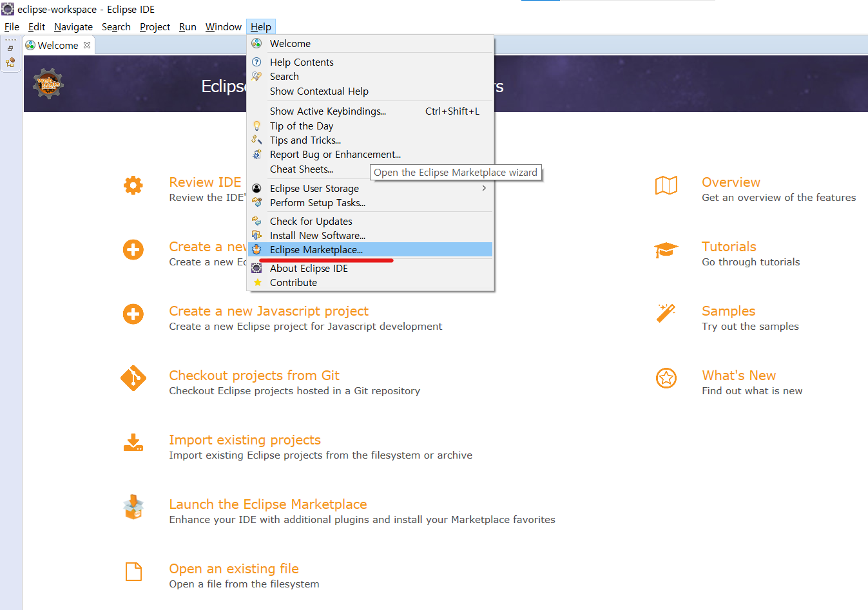Expand Eclipse User Storage submenu

coord(371,189)
